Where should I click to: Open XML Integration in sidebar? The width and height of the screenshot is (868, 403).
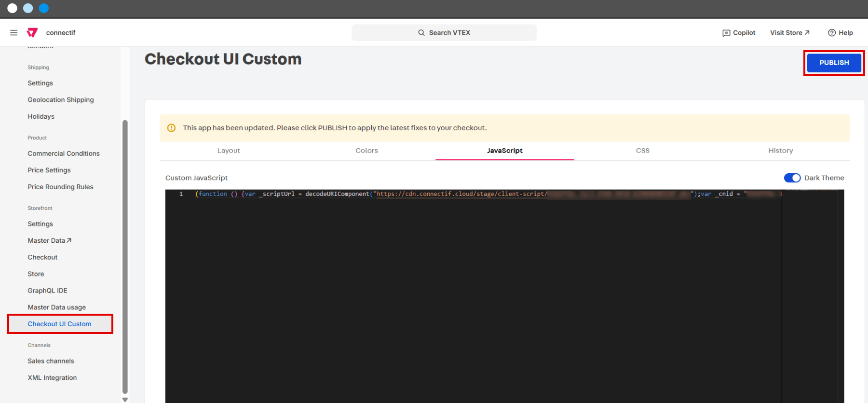point(52,378)
